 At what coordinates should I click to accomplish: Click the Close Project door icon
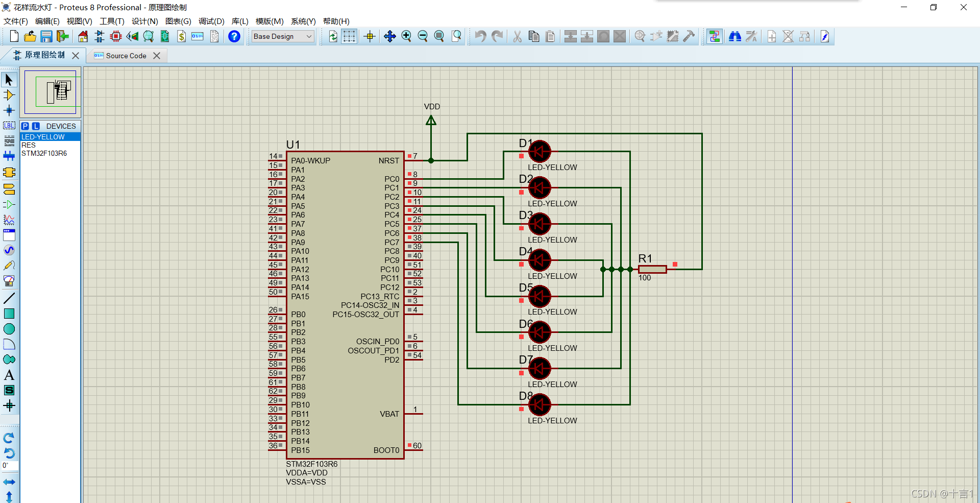coord(63,36)
